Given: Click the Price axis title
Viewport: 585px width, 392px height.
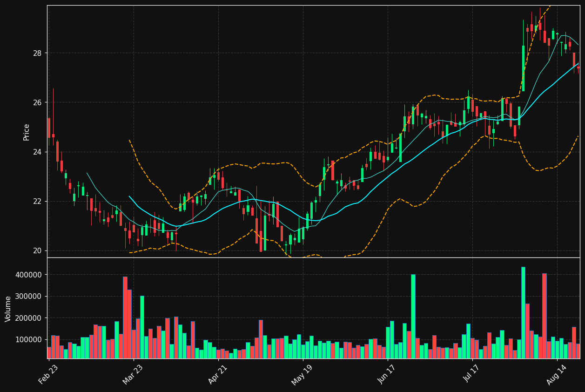Looking at the screenshot, I should pos(27,132).
